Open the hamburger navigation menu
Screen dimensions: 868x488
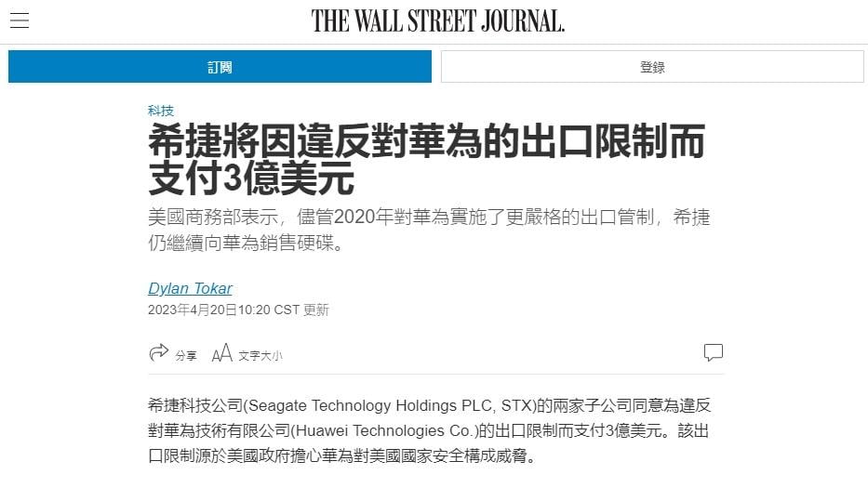click(20, 20)
